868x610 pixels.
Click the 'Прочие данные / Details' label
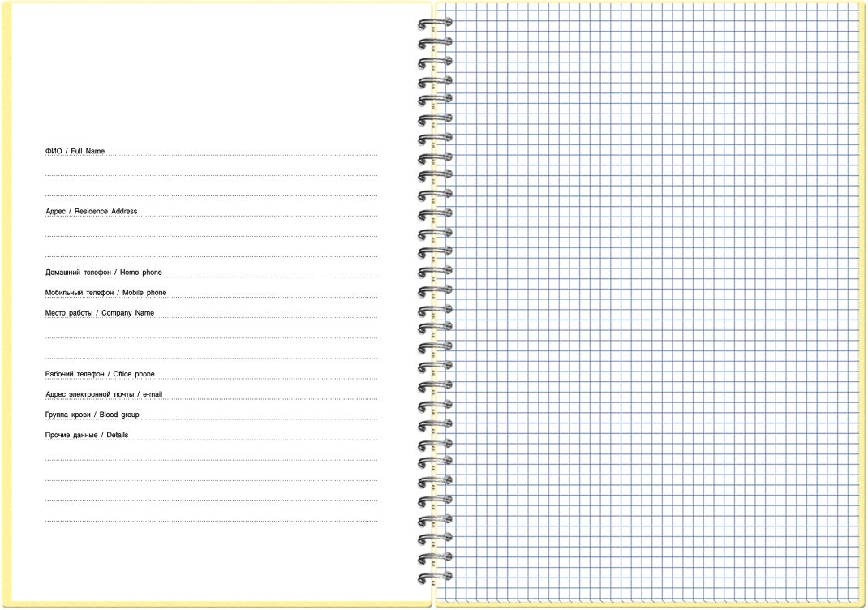click(x=87, y=435)
